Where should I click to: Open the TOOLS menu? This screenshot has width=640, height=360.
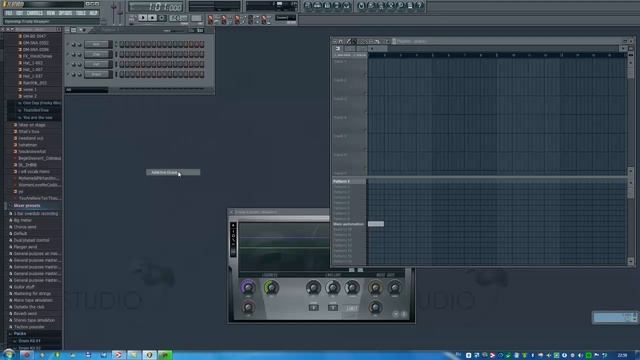coord(81,13)
